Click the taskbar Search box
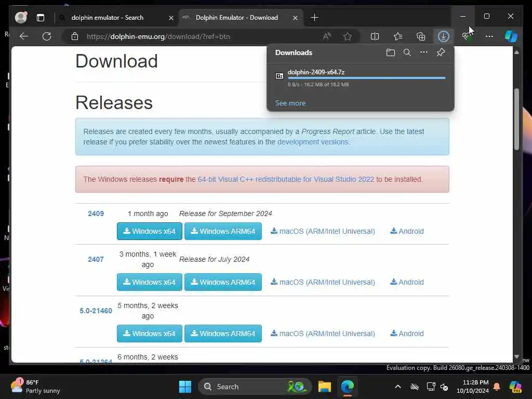Screen dimensions: 532x399 pyautogui.click(x=255, y=387)
